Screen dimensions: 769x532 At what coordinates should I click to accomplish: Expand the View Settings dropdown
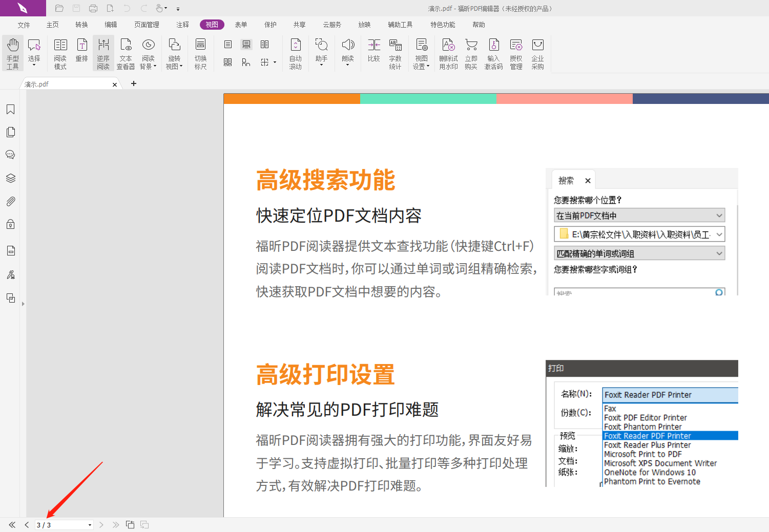[x=421, y=51]
